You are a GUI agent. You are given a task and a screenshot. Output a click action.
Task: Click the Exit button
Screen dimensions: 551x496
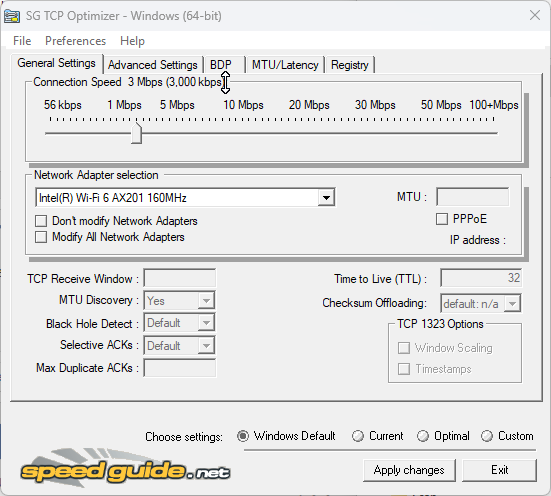499,470
